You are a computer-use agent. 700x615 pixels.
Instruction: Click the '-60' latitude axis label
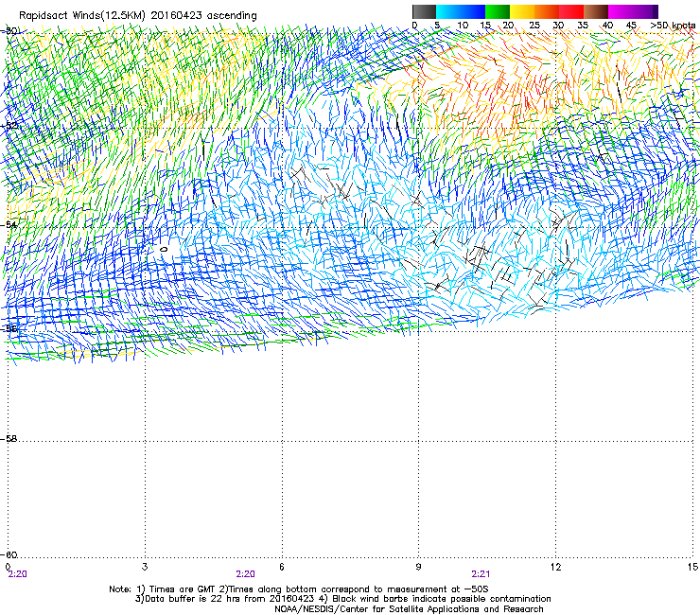click(9, 555)
